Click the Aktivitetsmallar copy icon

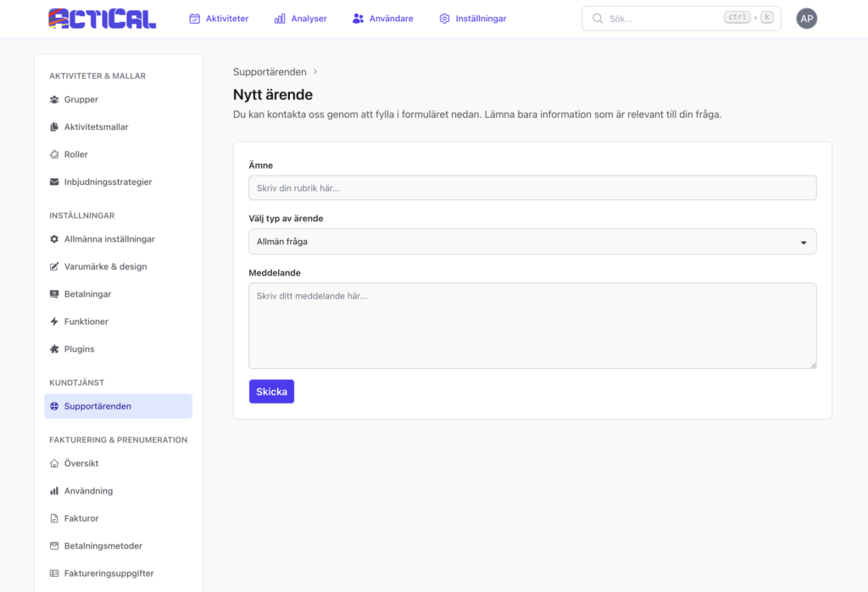(54, 127)
